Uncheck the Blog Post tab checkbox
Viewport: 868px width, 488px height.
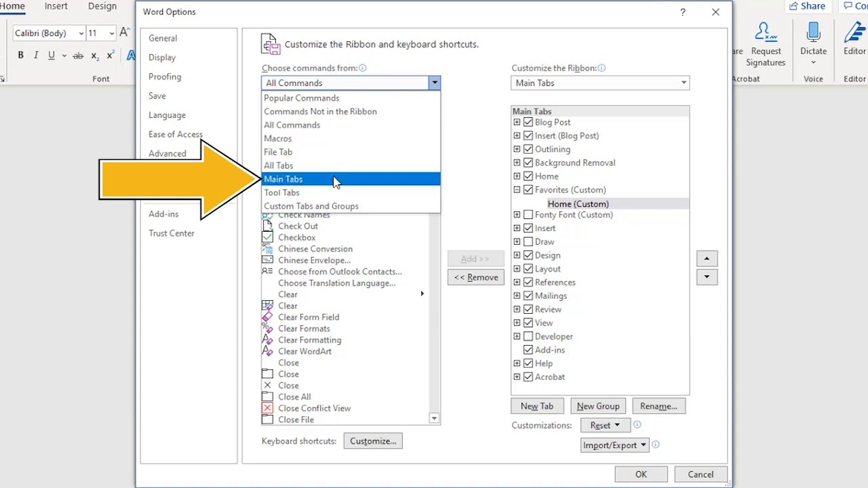coord(528,122)
